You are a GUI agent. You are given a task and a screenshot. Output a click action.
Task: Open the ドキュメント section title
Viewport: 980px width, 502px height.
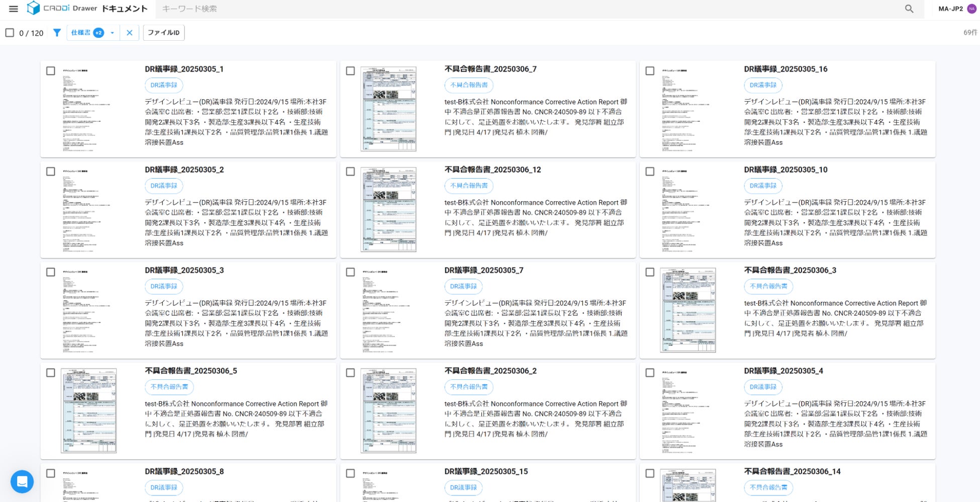coord(124,9)
